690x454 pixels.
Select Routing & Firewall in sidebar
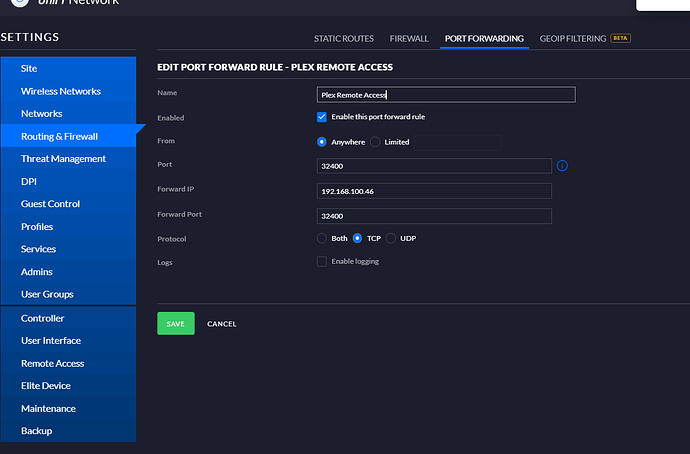tap(68, 136)
